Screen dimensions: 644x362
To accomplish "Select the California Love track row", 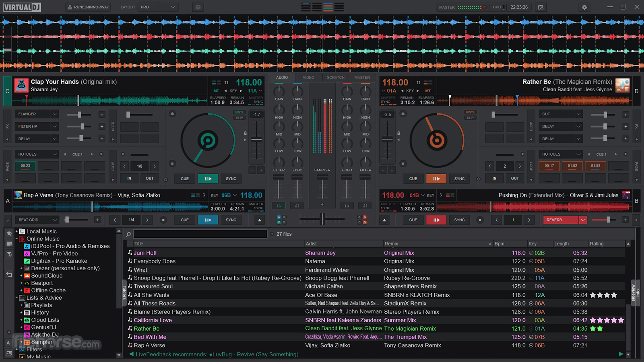I will (x=376, y=320).
